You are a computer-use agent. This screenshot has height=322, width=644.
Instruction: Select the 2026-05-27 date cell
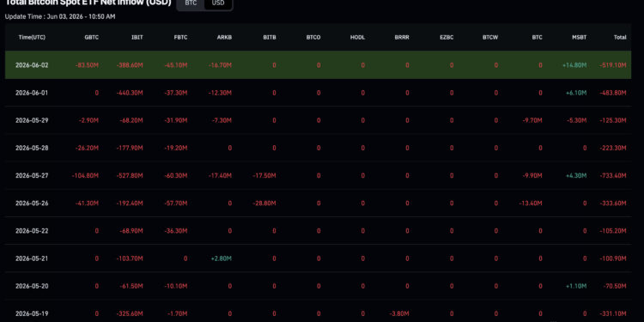pos(32,176)
